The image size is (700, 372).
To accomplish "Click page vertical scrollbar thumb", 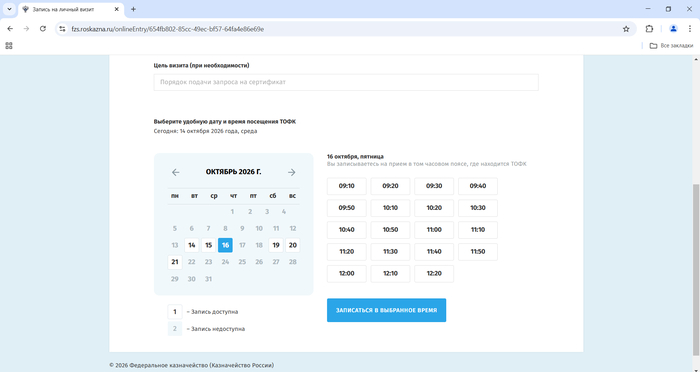I will [696, 270].
